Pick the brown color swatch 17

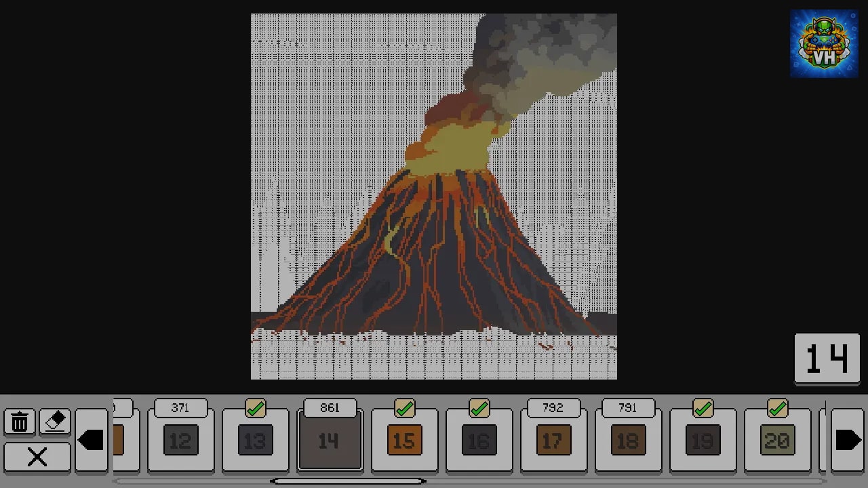553,441
